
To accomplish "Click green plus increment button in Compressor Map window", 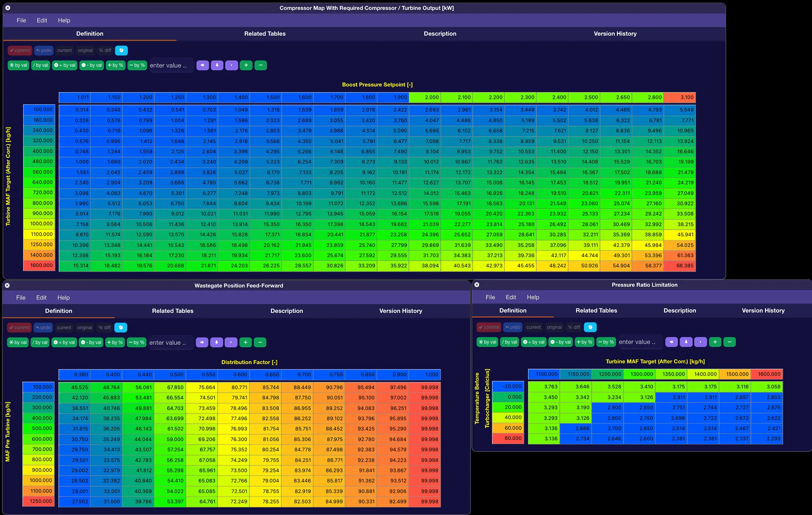I will 246,65.
